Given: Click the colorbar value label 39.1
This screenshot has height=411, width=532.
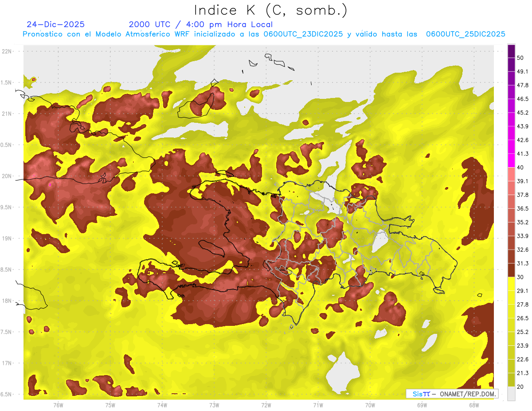Looking at the screenshot, I should click(523, 181).
